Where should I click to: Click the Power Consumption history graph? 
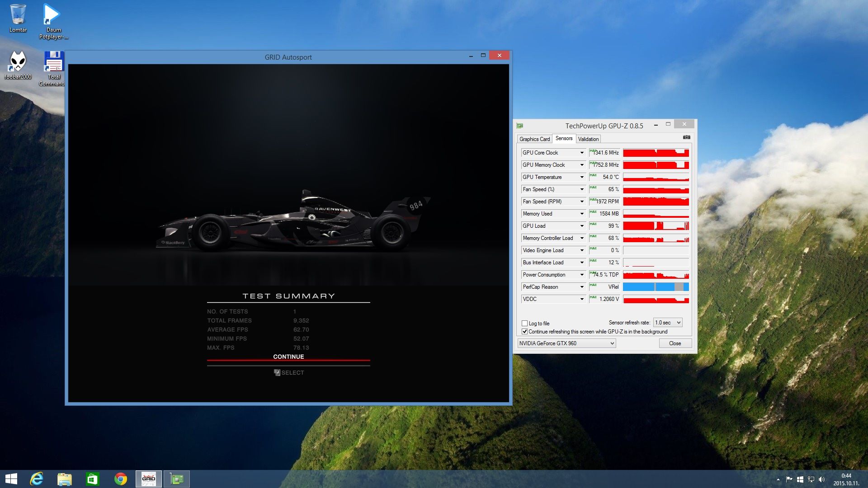(x=656, y=275)
